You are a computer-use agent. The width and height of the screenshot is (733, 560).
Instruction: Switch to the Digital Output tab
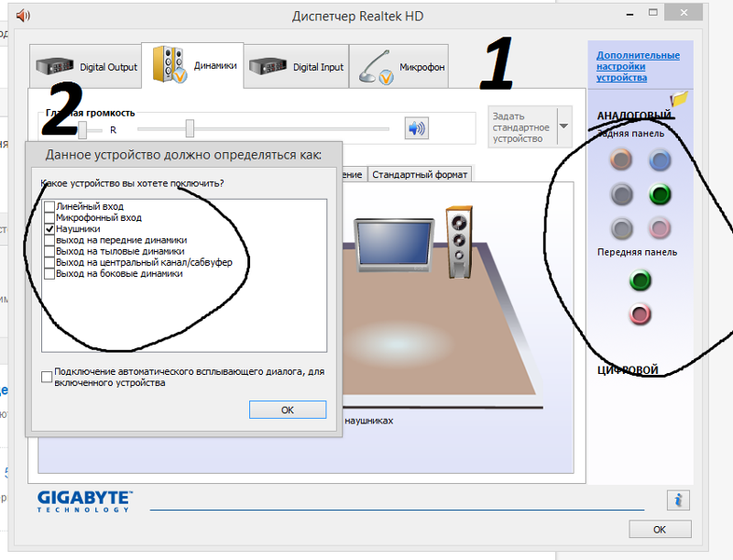tap(85, 66)
